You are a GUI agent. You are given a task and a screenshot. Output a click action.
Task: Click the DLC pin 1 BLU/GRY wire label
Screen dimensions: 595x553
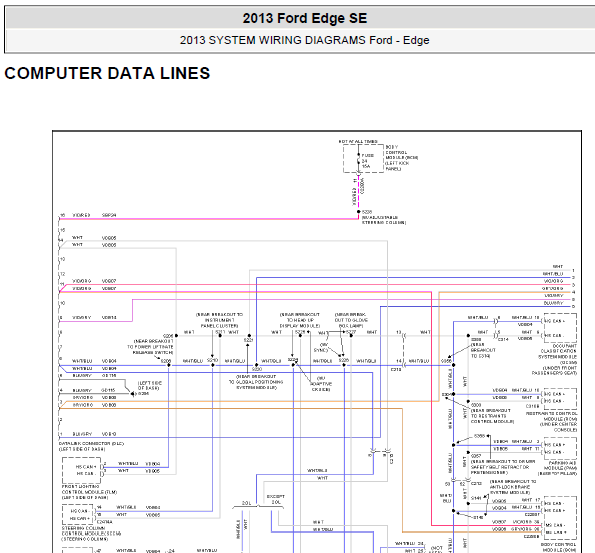82,434
